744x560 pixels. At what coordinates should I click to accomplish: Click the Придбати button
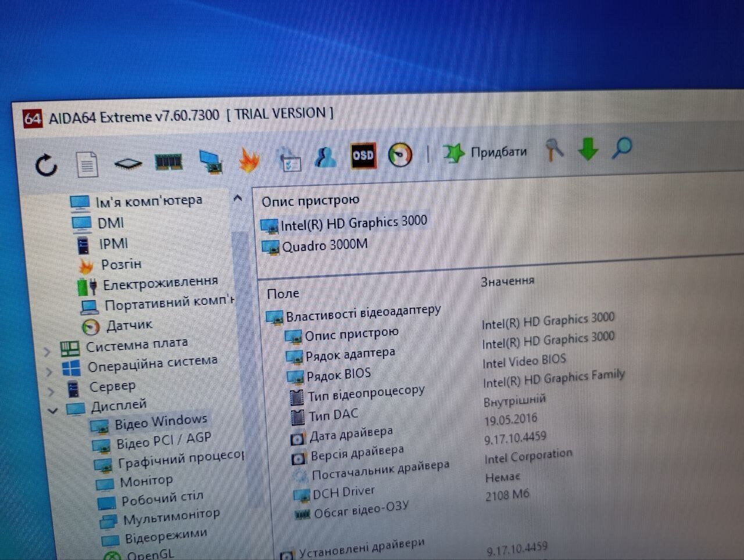coord(485,153)
